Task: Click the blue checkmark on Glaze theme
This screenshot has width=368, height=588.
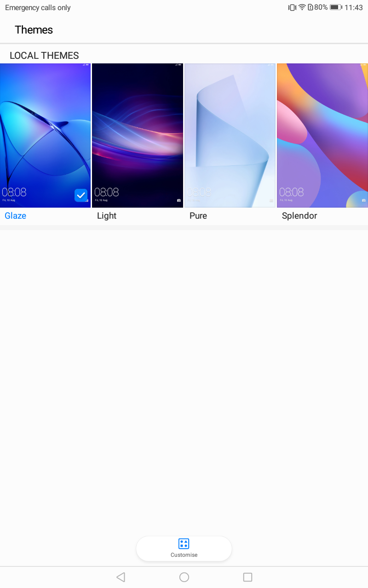Action: click(81, 195)
